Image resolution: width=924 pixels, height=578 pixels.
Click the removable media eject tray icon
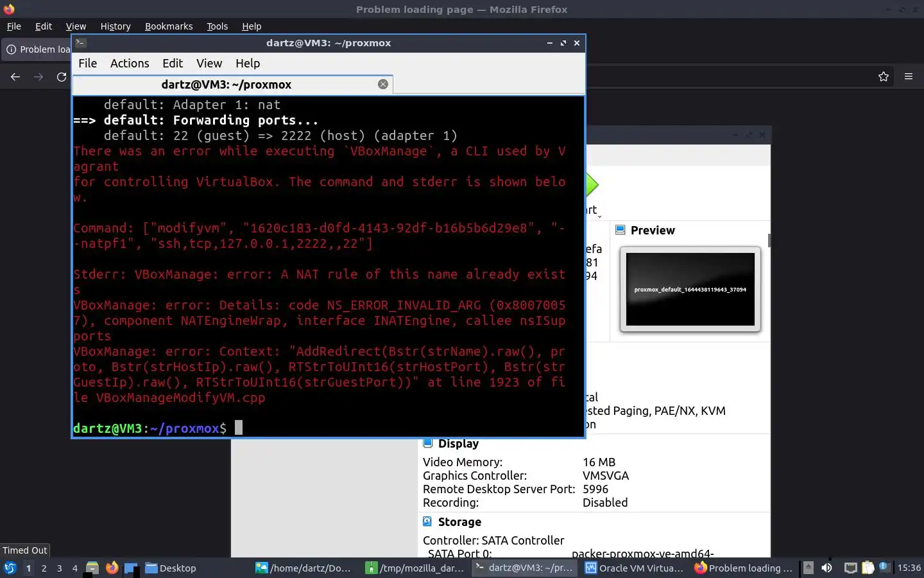click(809, 568)
